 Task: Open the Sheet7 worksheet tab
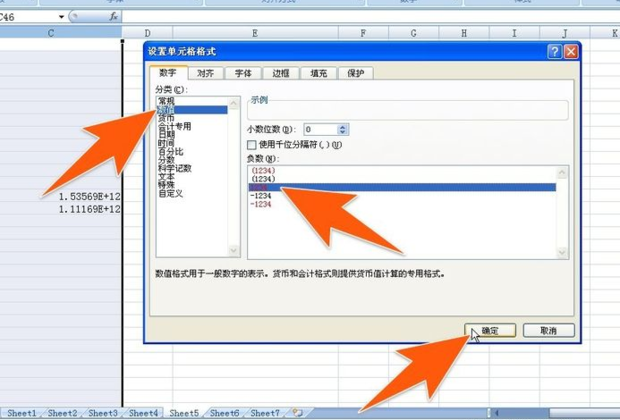[x=265, y=413]
